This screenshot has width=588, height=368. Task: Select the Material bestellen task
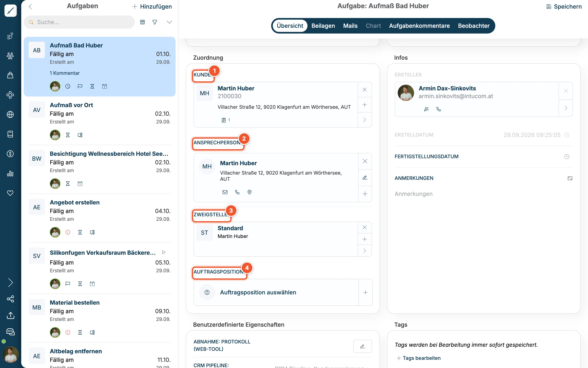[x=100, y=318]
